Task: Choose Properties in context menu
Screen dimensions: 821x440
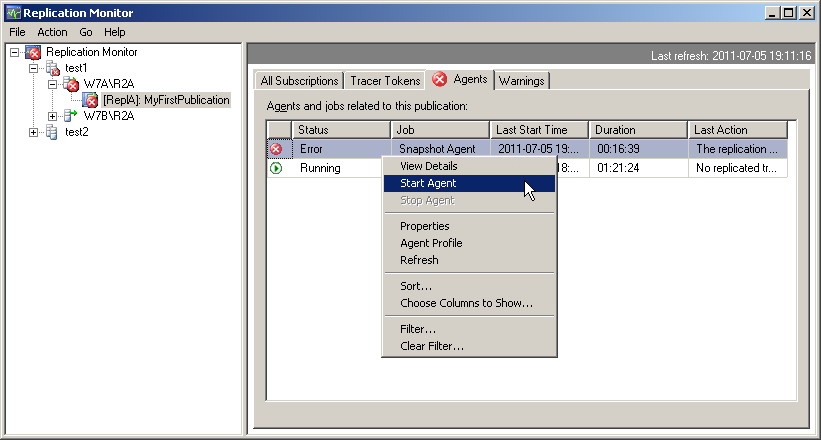Action: [469, 226]
